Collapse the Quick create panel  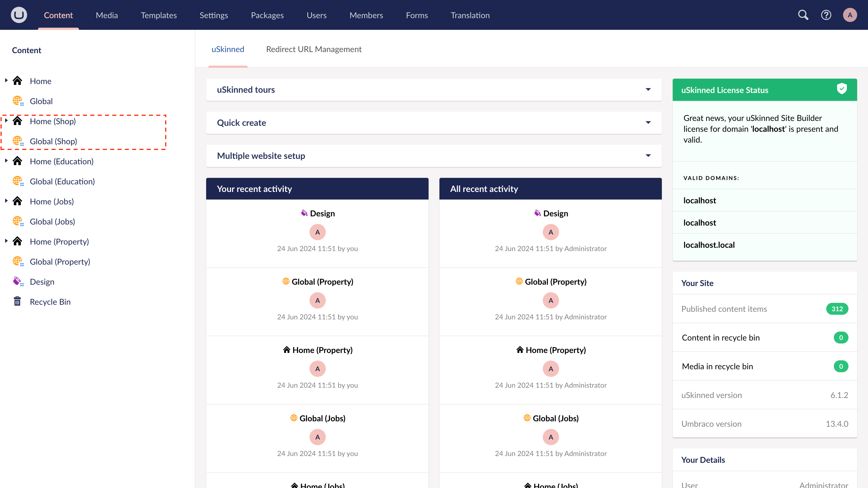tap(648, 123)
